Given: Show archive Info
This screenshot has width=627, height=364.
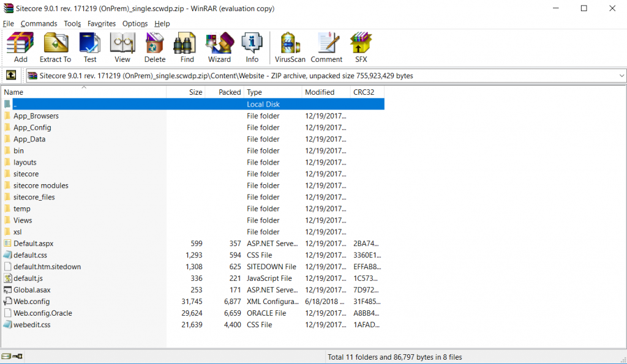Looking at the screenshot, I should [252, 47].
